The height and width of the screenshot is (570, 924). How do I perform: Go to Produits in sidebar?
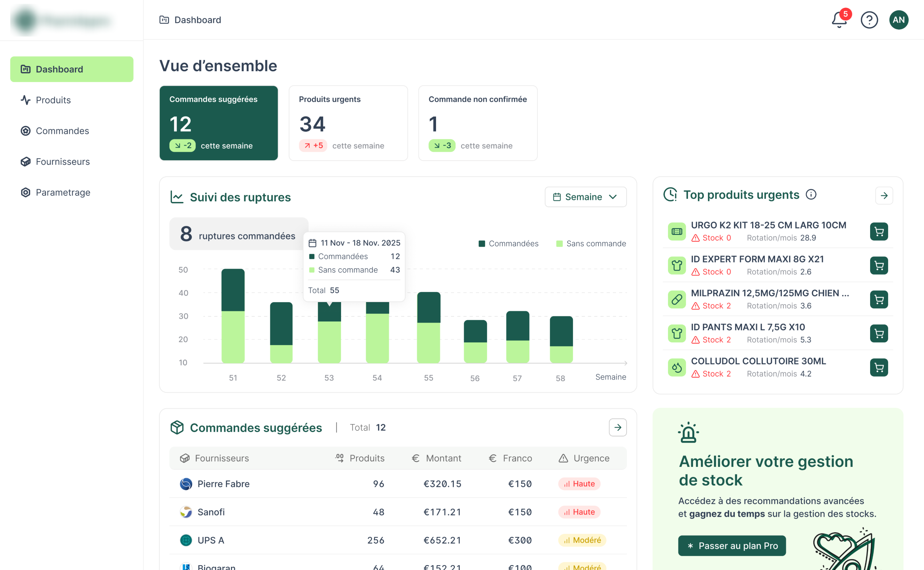(53, 100)
